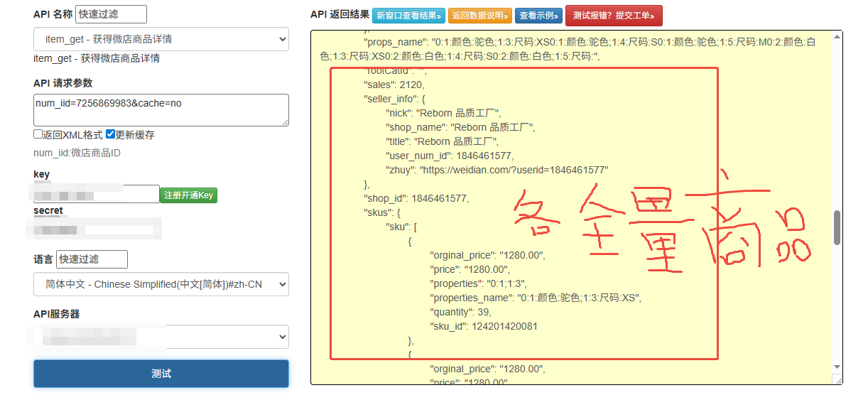Open the API服务器 server dropdown
The image size is (868, 395).
(x=161, y=337)
